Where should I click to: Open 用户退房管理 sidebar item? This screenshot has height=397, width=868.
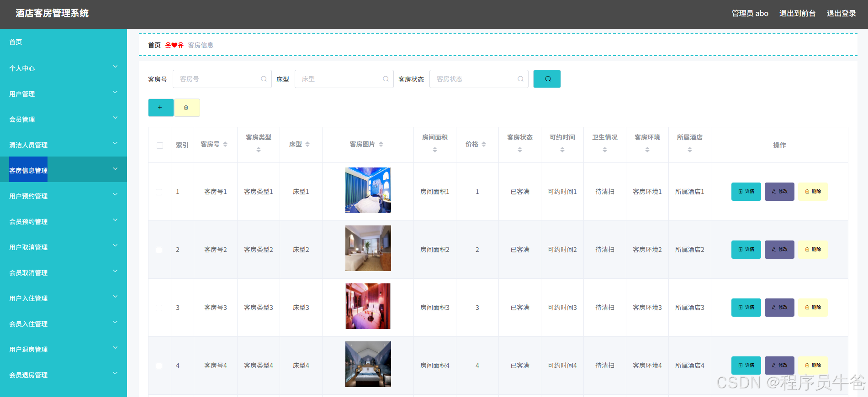coord(64,349)
